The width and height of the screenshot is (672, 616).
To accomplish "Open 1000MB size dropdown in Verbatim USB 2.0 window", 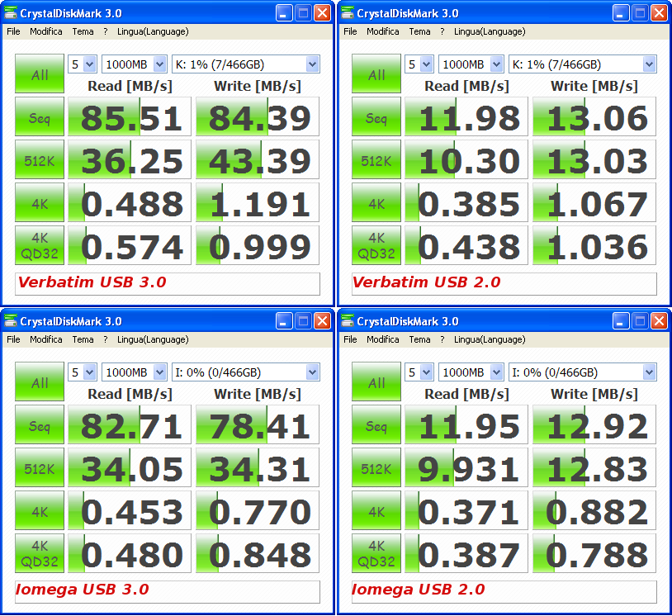I will point(471,64).
